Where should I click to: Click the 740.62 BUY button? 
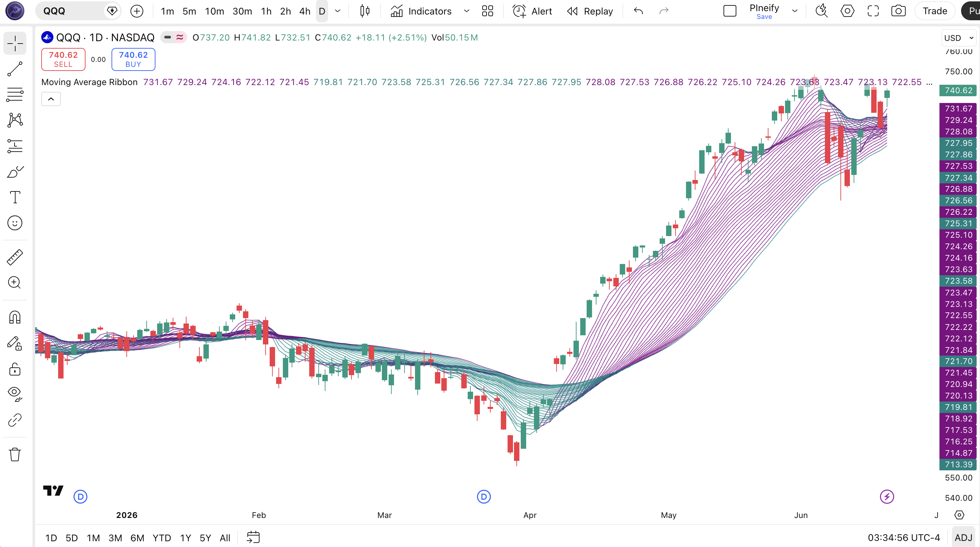tap(133, 59)
